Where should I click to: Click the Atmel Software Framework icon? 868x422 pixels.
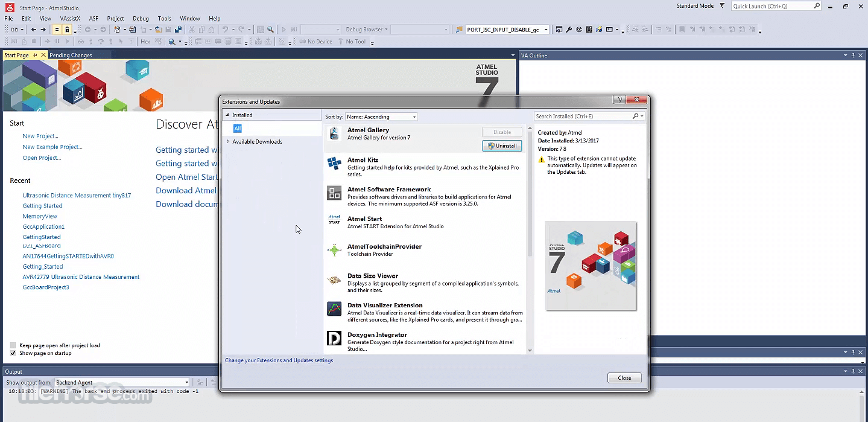(x=334, y=193)
